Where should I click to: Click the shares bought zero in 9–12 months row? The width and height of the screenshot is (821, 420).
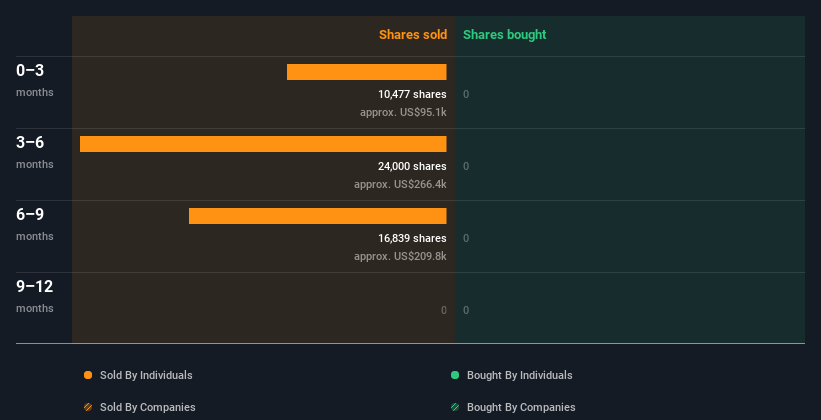click(x=466, y=310)
